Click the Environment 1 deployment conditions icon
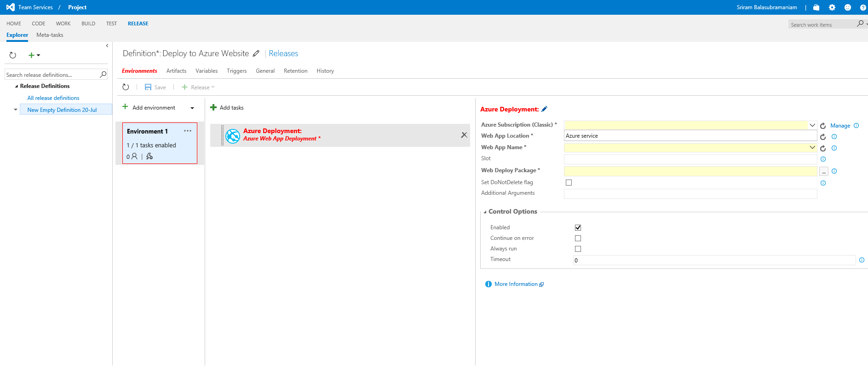This screenshot has height=378, width=868. pos(149,157)
